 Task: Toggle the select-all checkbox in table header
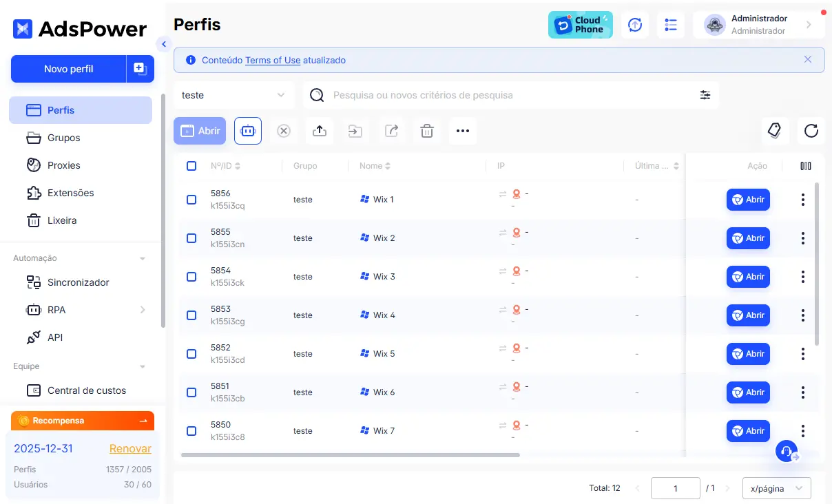click(191, 166)
